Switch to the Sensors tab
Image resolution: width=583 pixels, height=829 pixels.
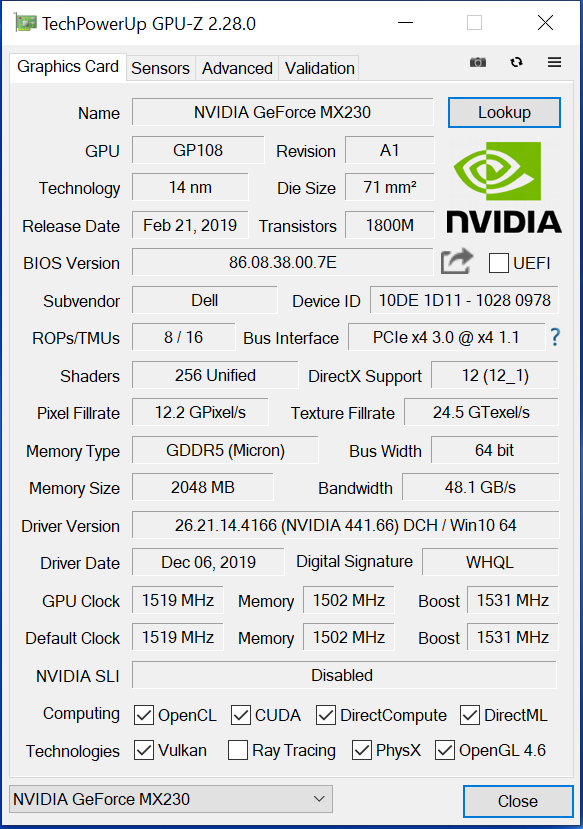click(160, 68)
